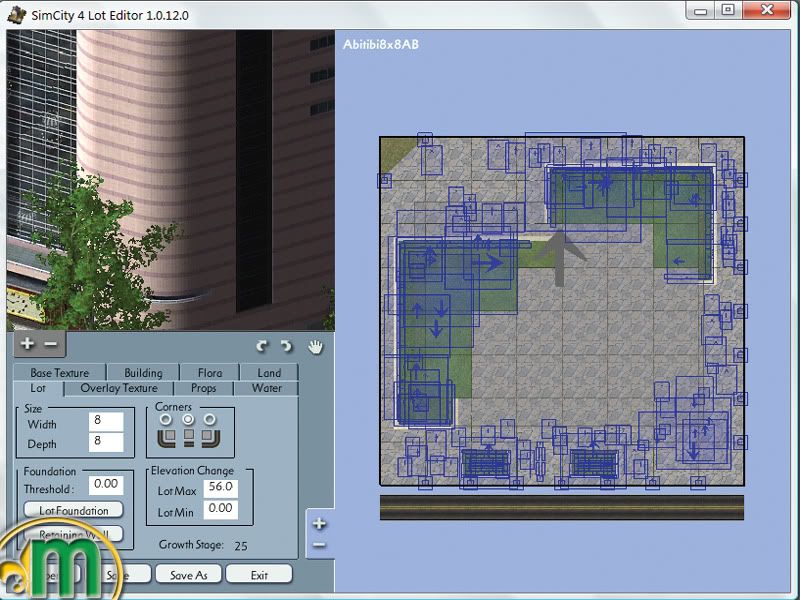Screen dimensions: 800x600
Task: Select the middle straight corner radio option
Action: (188, 420)
